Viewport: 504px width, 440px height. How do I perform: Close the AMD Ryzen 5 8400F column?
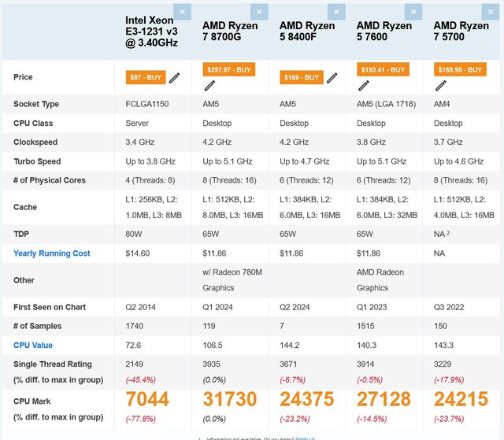pyautogui.click(x=337, y=12)
